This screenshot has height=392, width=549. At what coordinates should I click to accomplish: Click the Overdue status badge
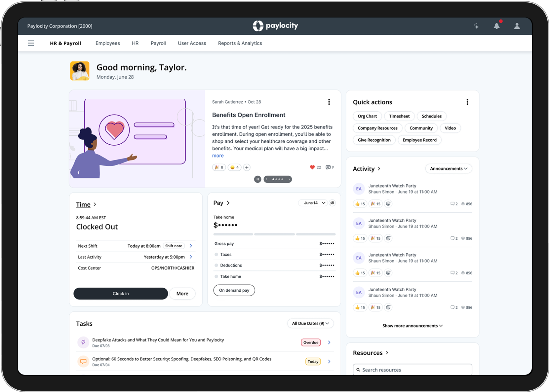tap(311, 342)
